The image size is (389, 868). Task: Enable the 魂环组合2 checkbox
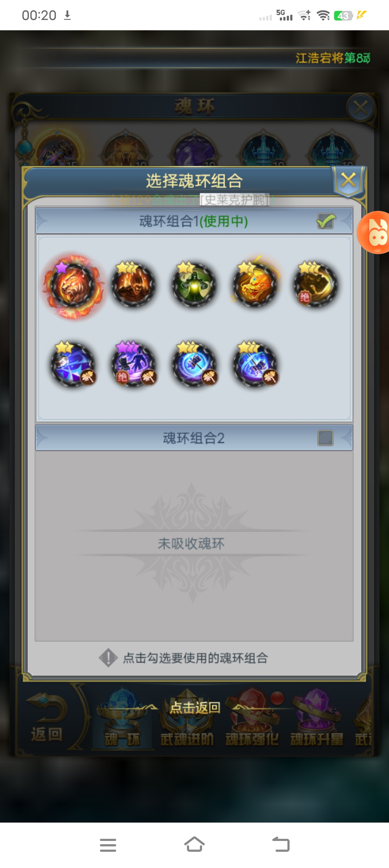pos(325,438)
